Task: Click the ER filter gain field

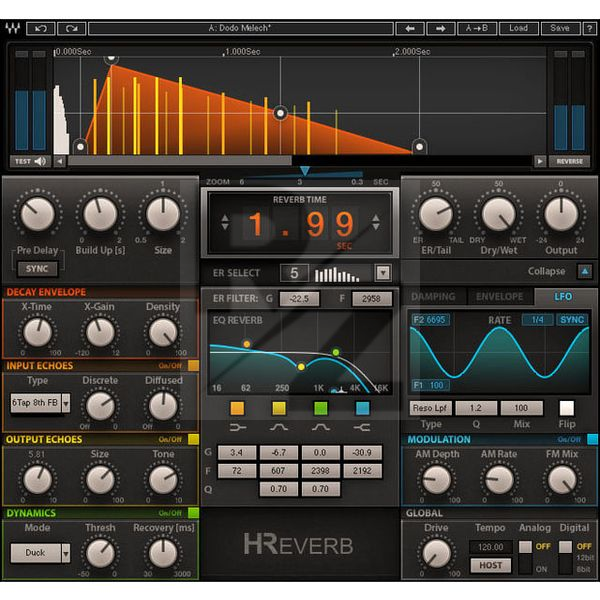Action: click(x=299, y=299)
